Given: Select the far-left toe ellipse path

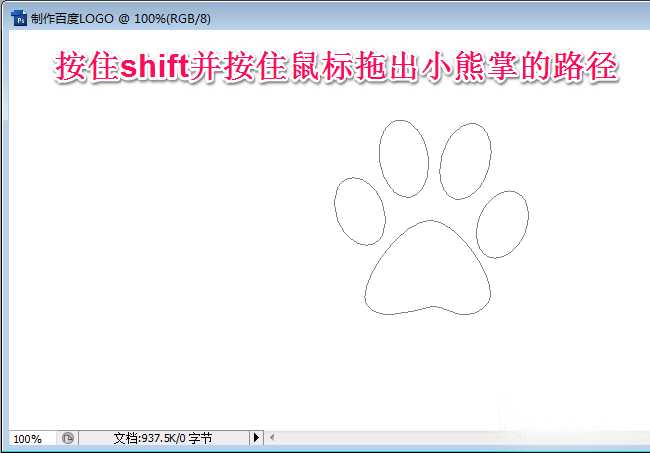Looking at the screenshot, I should coord(358,211).
